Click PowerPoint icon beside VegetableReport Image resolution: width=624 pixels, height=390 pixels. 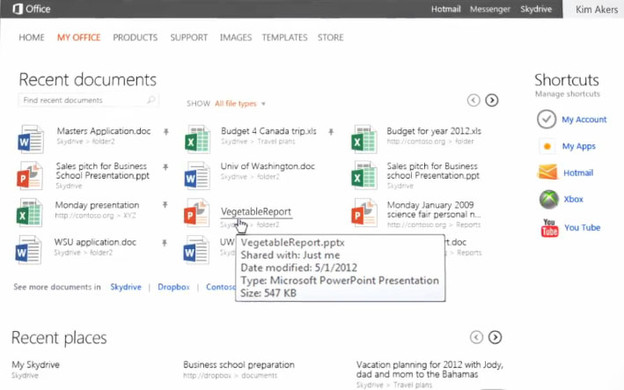197,213
